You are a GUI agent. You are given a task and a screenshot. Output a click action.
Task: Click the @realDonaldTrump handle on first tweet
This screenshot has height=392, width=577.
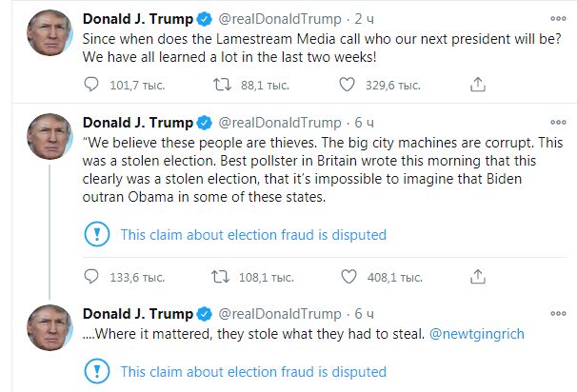coord(280,18)
